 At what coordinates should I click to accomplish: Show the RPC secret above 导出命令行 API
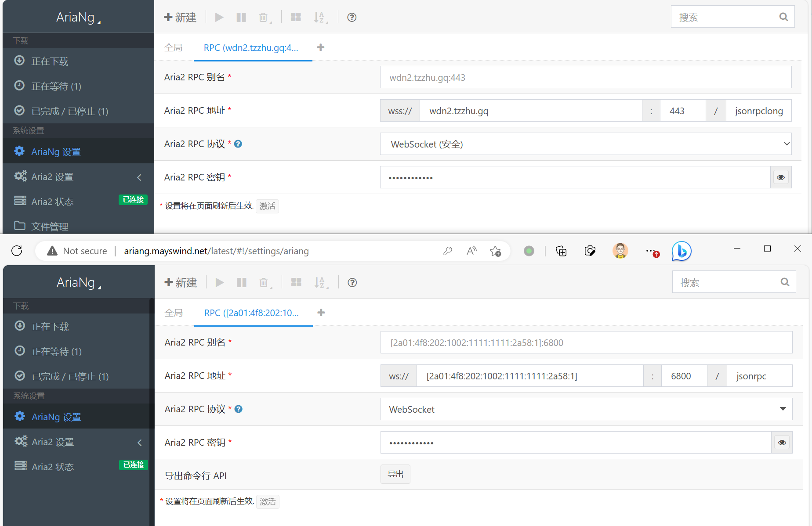[782, 443]
